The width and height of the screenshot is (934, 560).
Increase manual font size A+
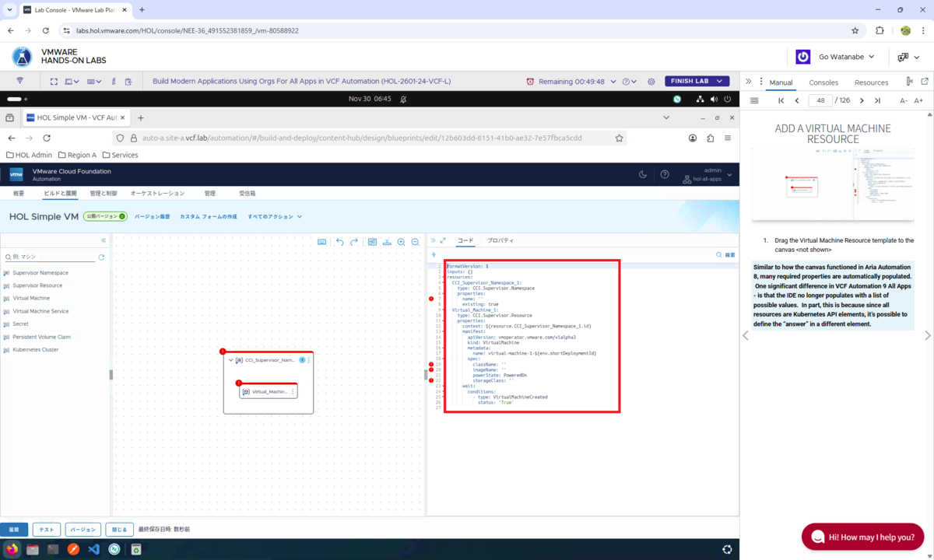[918, 100]
